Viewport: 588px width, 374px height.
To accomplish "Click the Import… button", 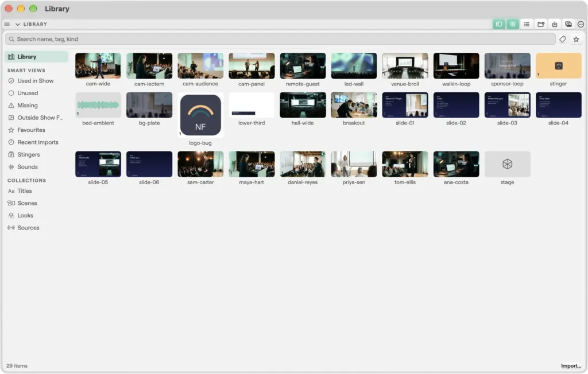I will (x=571, y=366).
